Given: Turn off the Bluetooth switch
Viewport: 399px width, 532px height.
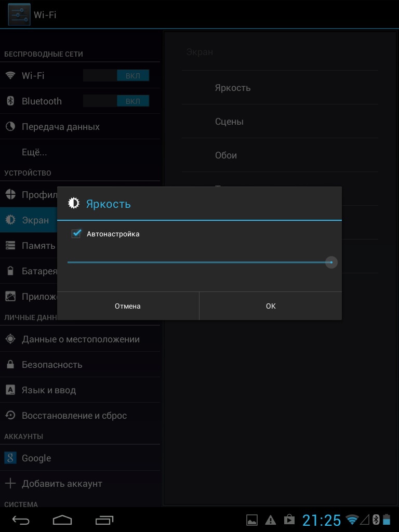Looking at the screenshot, I should coord(116,101).
